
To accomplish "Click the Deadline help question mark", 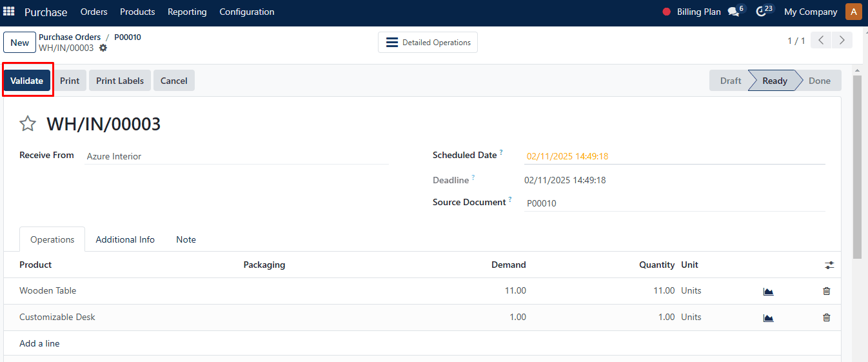I will tap(473, 177).
